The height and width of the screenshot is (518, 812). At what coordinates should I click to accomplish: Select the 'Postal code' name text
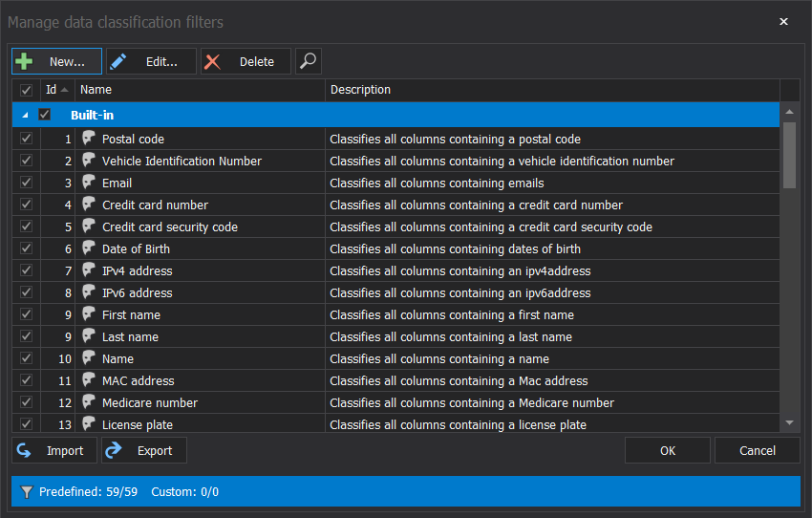coord(133,139)
